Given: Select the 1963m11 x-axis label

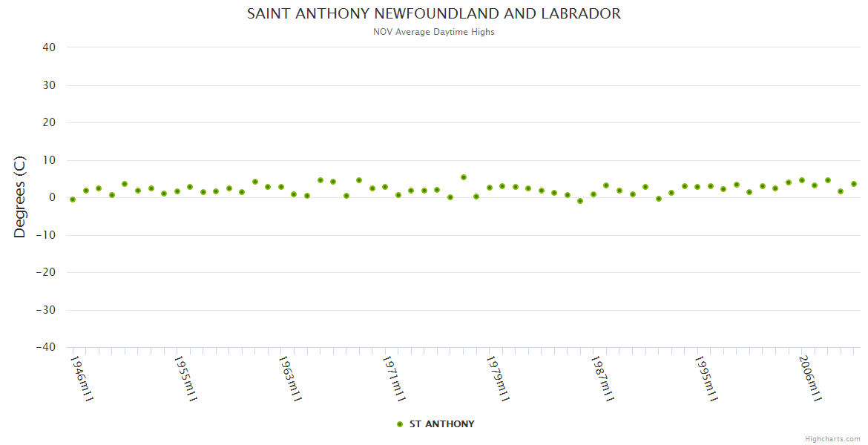Looking at the screenshot, I should click(289, 379).
